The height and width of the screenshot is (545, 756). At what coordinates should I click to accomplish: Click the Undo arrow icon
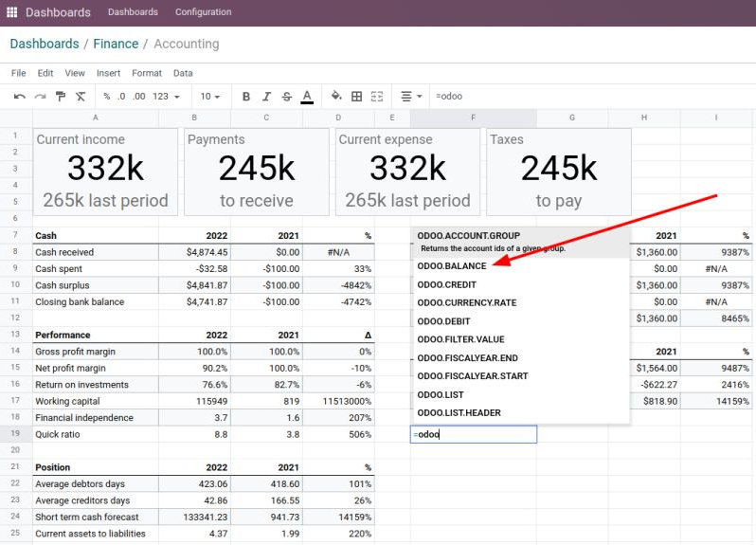[20, 97]
